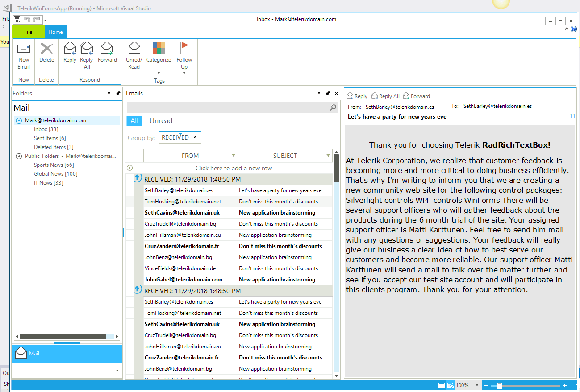Image resolution: width=580 pixels, height=392 pixels.
Task: Click the Delete ribbon button
Action: [46, 53]
